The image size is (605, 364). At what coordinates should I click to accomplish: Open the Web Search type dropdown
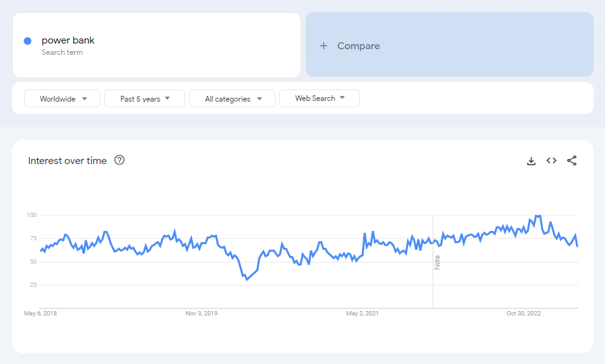pos(319,98)
